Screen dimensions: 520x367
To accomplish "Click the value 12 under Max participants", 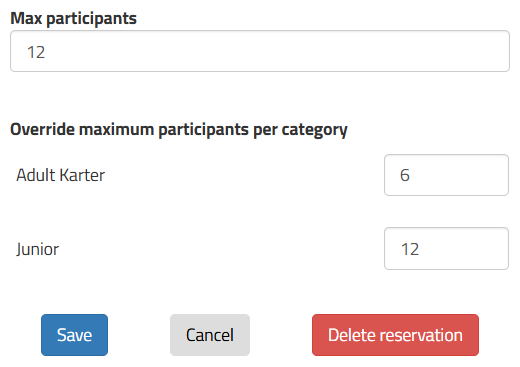I will [x=36, y=52].
